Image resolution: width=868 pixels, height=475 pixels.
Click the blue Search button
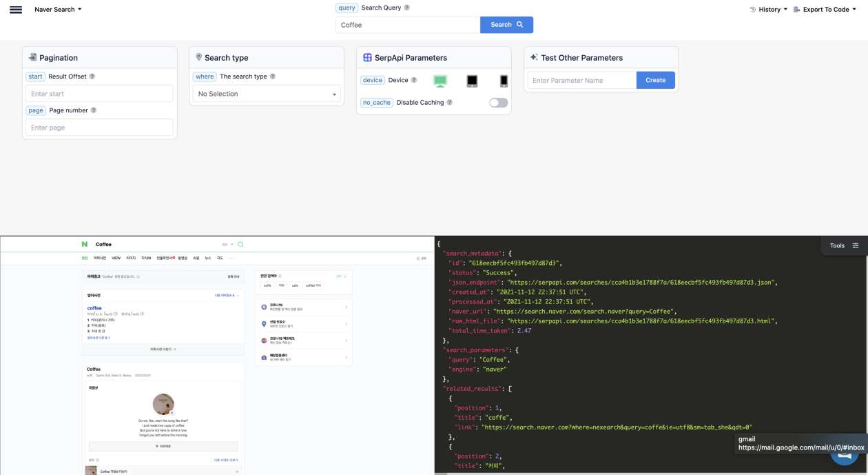[506, 25]
